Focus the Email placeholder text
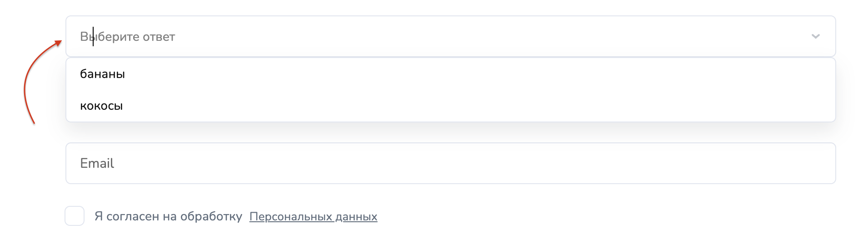The image size is (868, 234). point(97,163)
